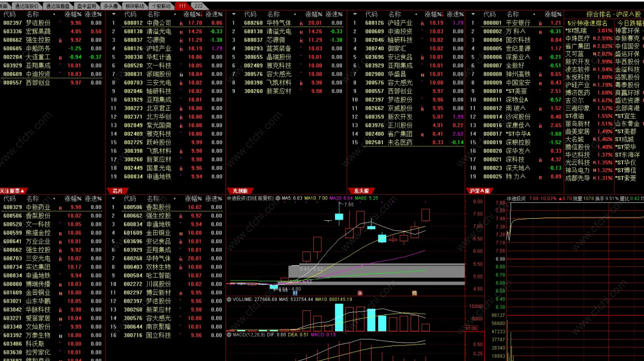Select the 熊猫金控 stock row
Viewport: 644px width, 361px height.
coord(52,233)
